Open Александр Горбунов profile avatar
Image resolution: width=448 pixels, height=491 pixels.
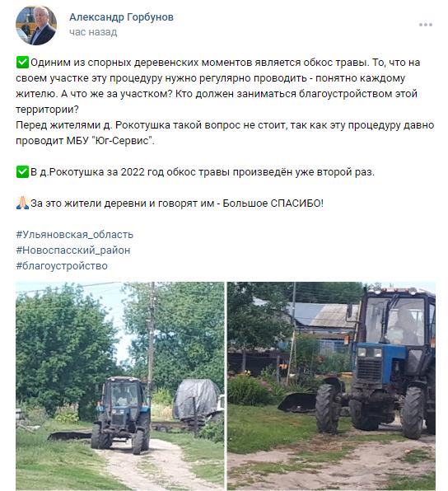(x=36, y=25)
